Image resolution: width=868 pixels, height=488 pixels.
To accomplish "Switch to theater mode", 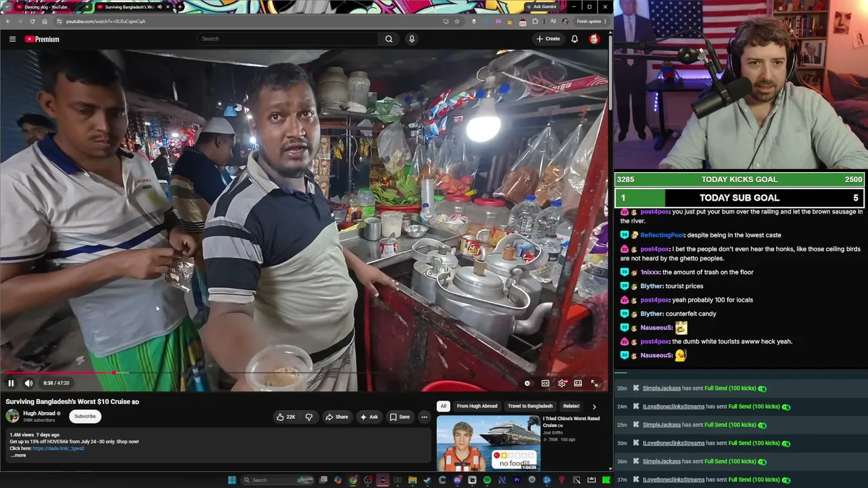I will (578, 383).
